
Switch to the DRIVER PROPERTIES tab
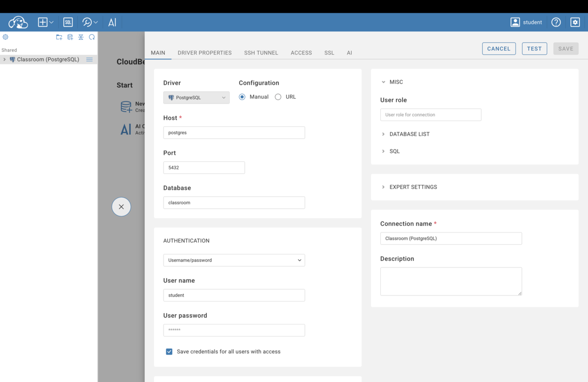(204, 52)
